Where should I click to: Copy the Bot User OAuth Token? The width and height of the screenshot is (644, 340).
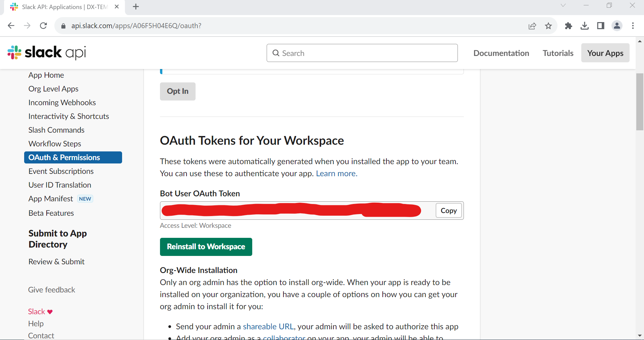click(x=448, y=210)
